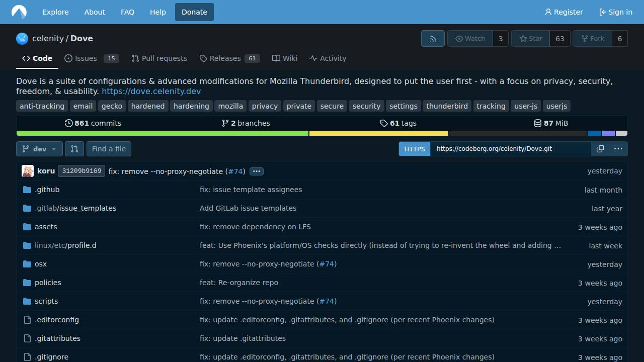Open the RSS feed icon button
The image size is (644, 362).
433,39
